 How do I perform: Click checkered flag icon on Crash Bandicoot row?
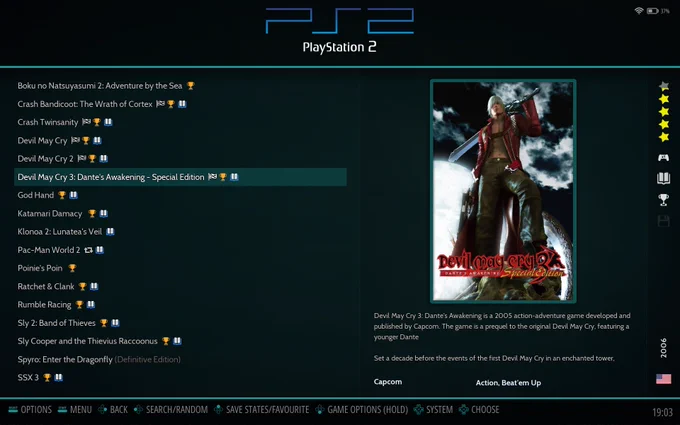pos(160,104)
